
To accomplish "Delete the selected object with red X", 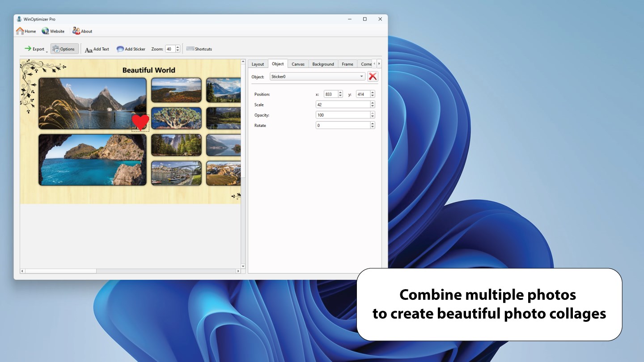I will tap(373, 76).
